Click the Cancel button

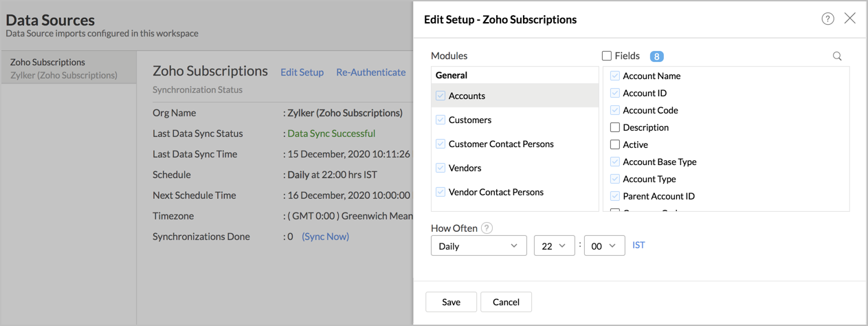tap(506, 302)
